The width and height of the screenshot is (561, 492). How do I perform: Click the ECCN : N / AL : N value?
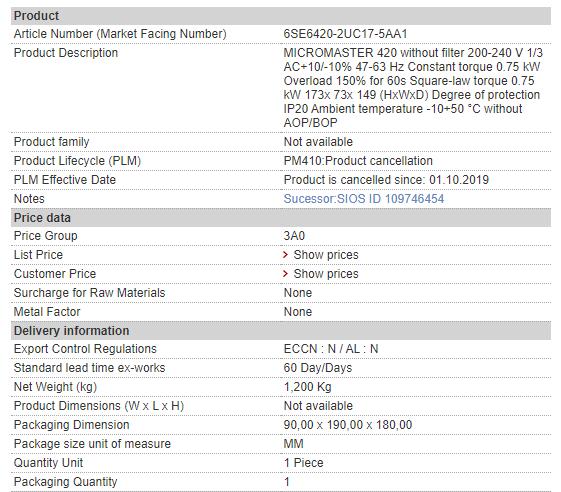pyautogui.click(x=331, y=349)
